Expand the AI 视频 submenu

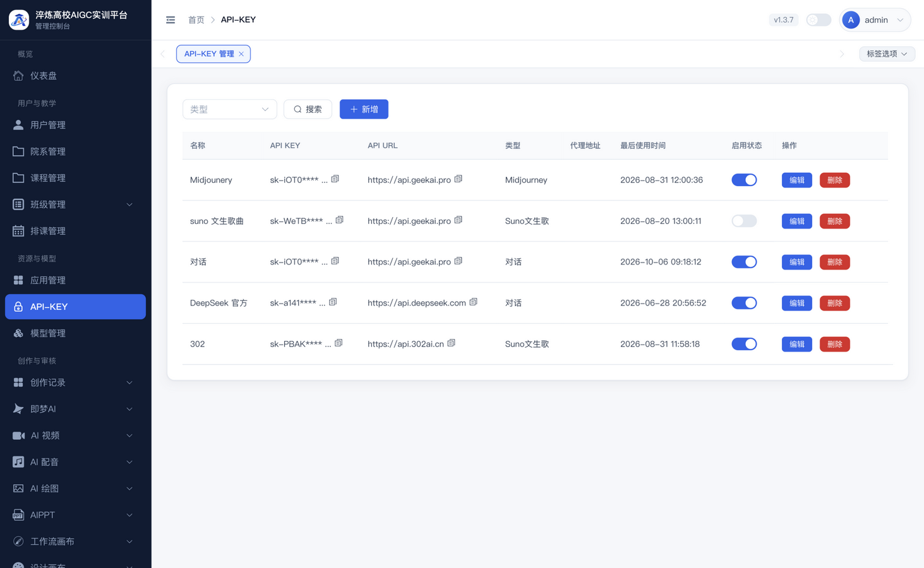(75, 435)
